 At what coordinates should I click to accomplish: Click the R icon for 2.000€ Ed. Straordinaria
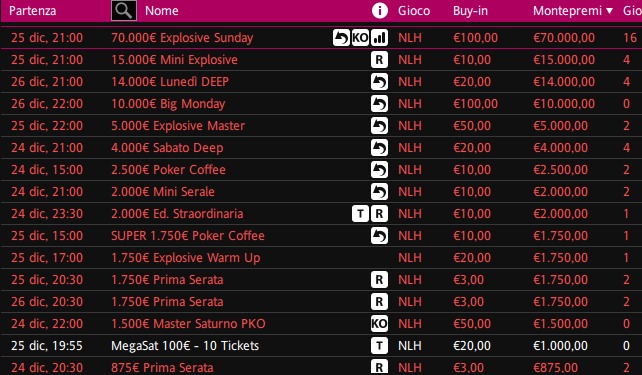[x=380, y=214]
